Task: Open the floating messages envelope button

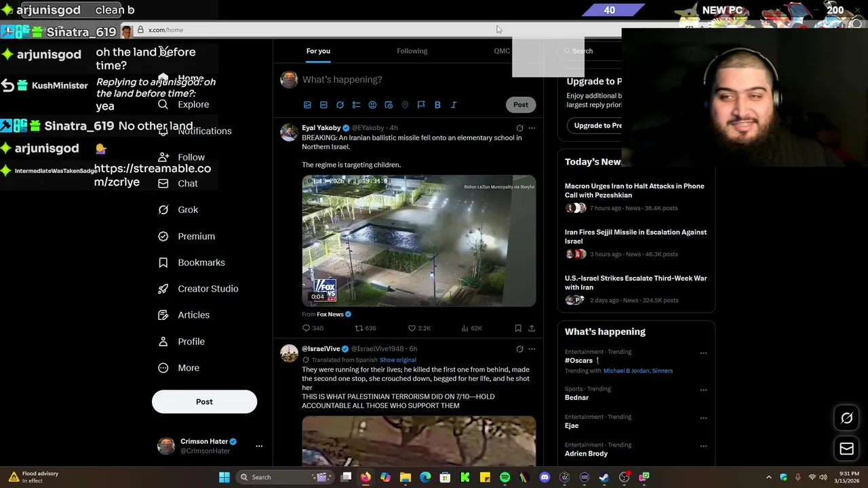Action: coord(846,449)
